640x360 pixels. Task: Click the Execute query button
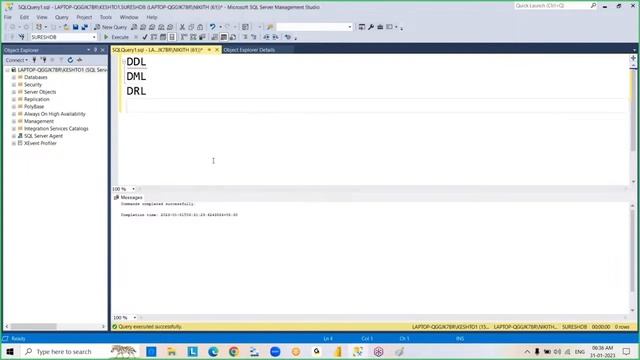[x=116, y=37]
